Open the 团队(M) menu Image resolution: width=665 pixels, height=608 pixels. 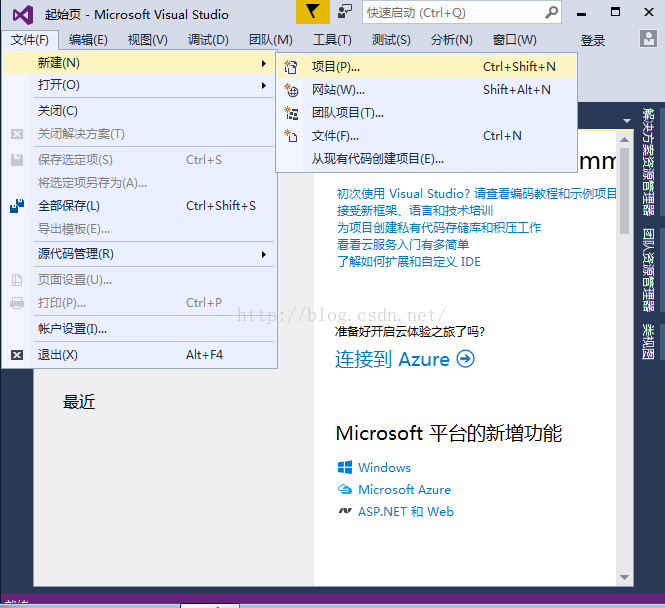pos(271,40)
